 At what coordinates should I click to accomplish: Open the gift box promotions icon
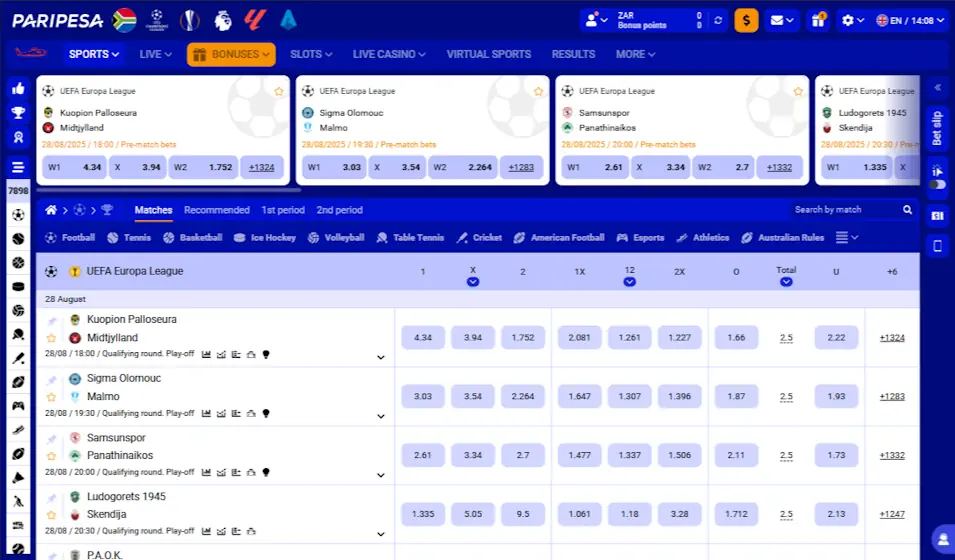click(818, 21)
